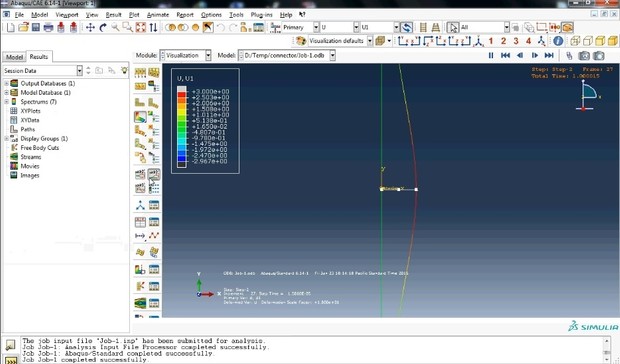The image size is (620, 364).
Task: Open the U output variable dropdown
Action: 356,27
